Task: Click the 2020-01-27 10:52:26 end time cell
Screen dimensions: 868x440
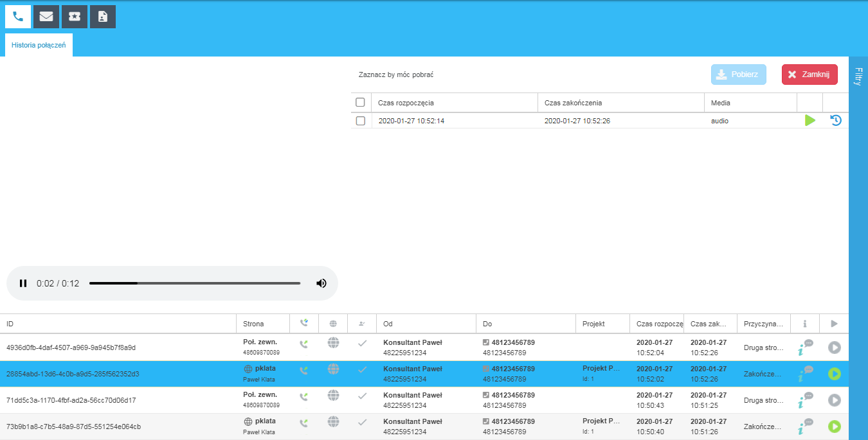Action: (x=577, y=121)
